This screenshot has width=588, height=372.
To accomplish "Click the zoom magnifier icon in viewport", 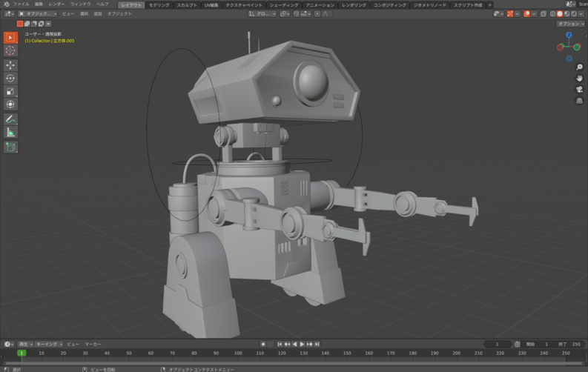I will point(579,67).
